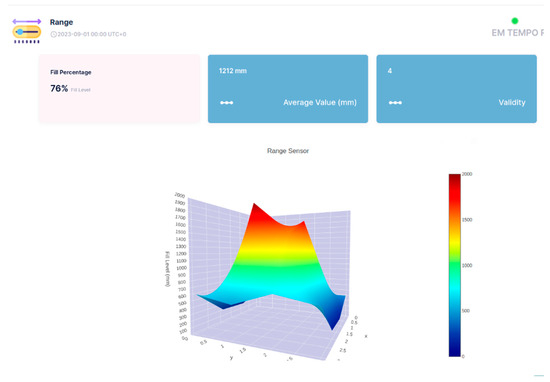Click the 1000 label on the color scale

pos(467,266)
